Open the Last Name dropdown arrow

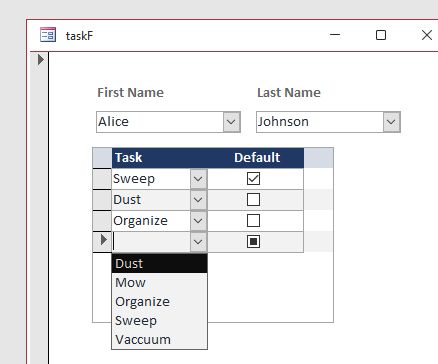392,122
